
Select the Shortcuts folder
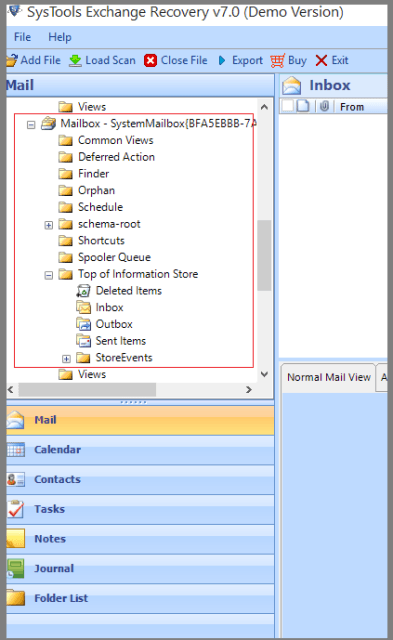click(101, 241)
